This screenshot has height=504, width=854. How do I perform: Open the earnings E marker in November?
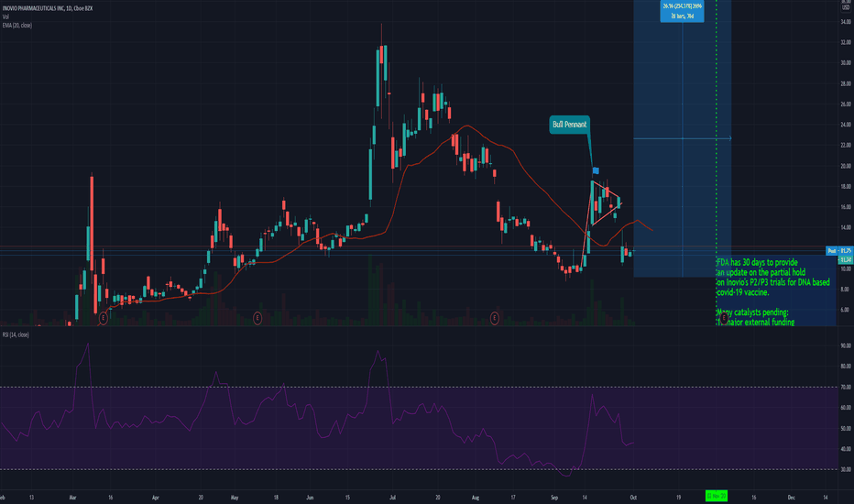pyautogui.click(x=724, y=318)
